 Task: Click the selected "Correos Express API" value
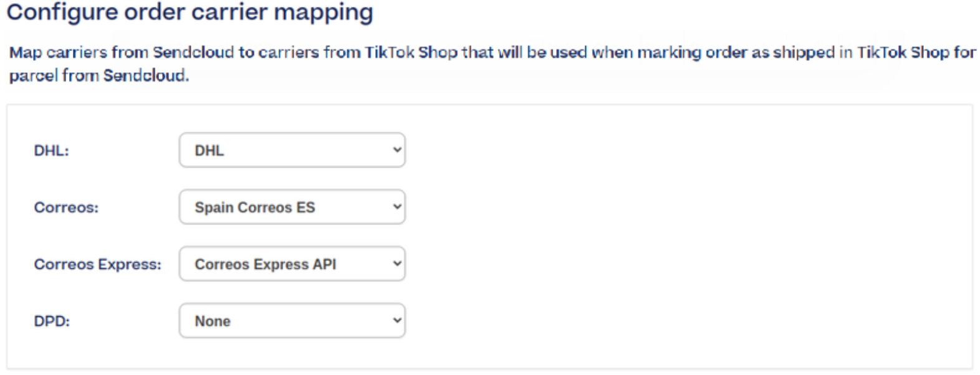coord(266,265)
